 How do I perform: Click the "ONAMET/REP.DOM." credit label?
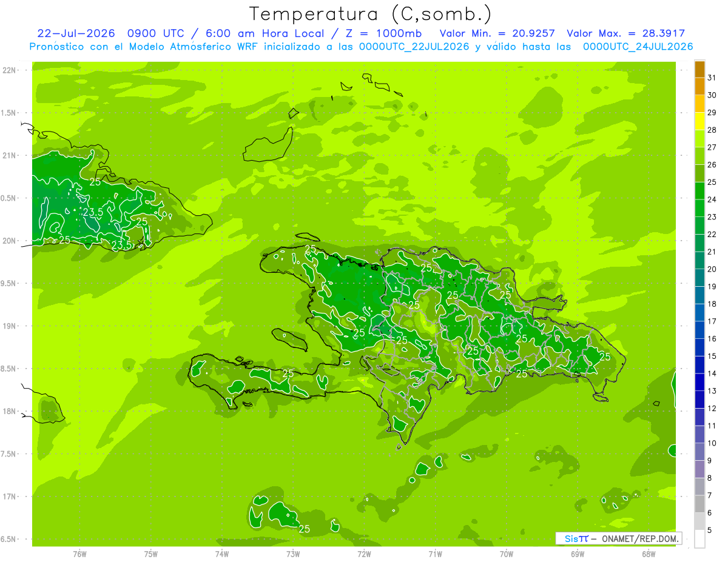coord(640,538)
